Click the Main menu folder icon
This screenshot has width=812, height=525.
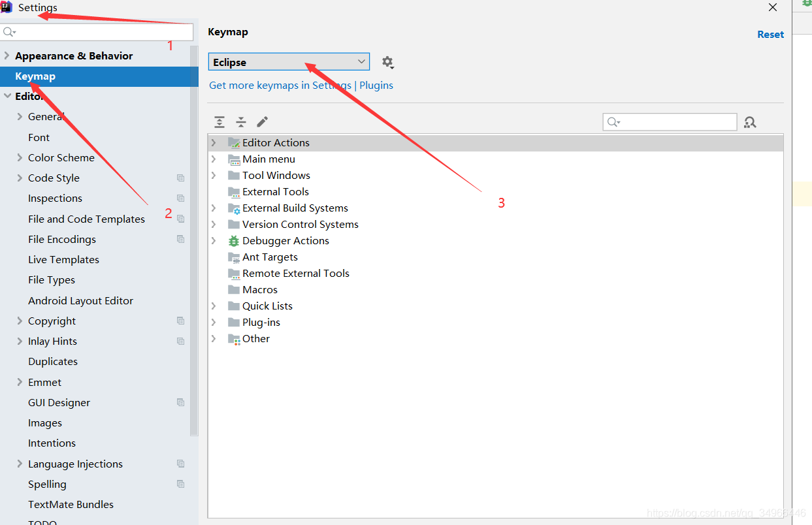click(234, 159)
